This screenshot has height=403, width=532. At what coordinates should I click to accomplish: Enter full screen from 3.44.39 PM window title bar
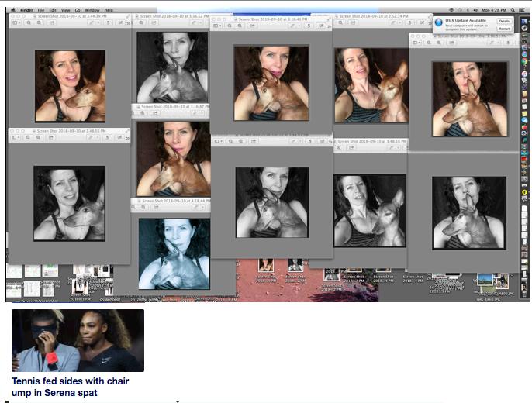click(x=128, y=16)
